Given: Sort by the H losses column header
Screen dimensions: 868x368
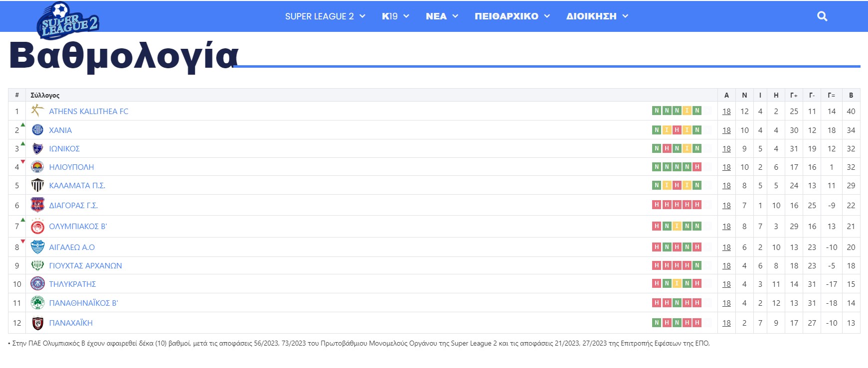Looking at the screenshot, I should click(776, 95).
